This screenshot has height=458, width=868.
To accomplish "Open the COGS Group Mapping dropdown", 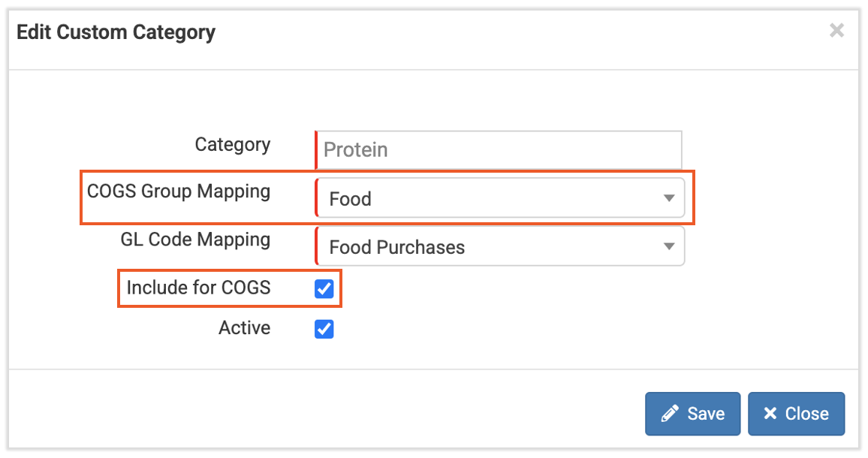I will click(x=501, y=198).
